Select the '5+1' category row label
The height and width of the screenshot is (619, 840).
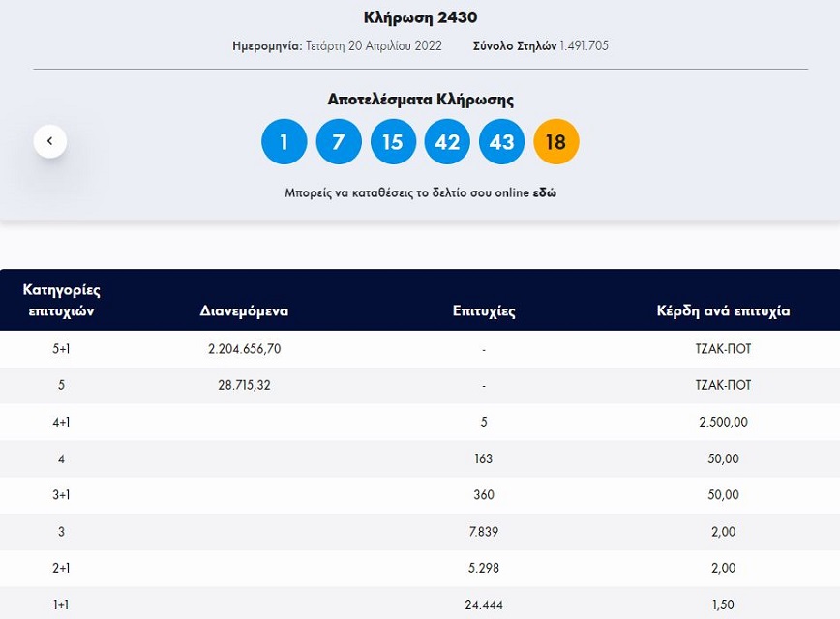[61, 349]
